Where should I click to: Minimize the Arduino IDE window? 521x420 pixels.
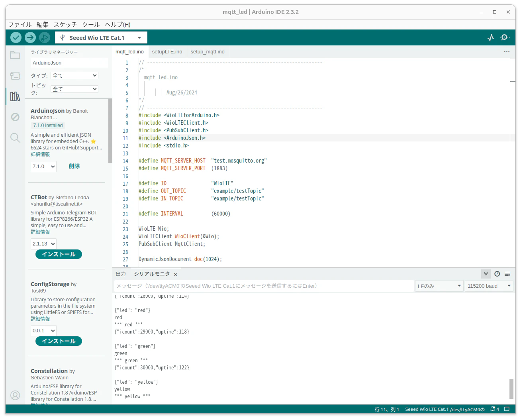481,12
